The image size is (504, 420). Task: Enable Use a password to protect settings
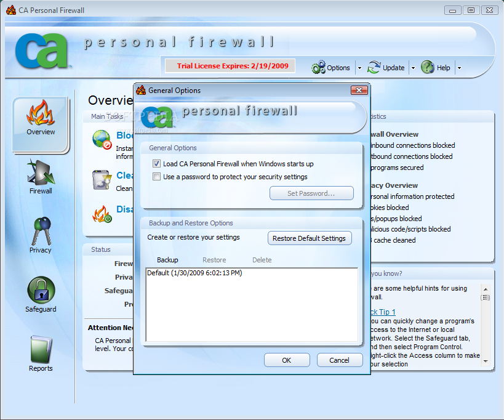click(156, 177)
